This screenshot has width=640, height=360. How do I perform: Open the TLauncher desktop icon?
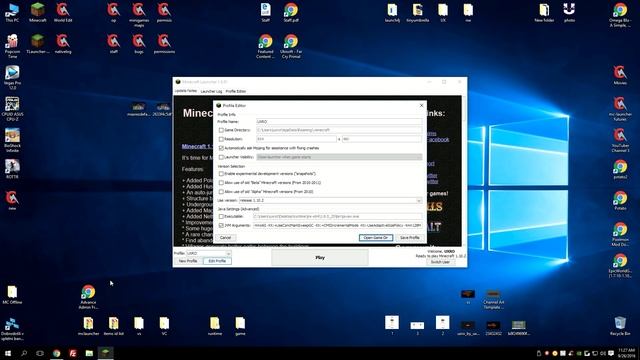[x=38, y=44]
